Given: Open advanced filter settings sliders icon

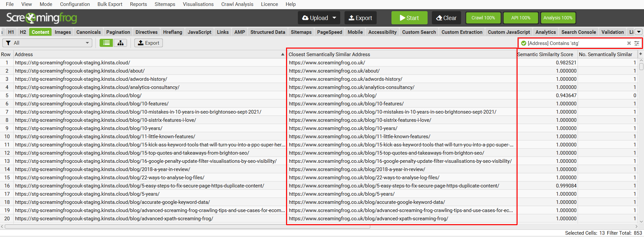Looking at the screenshot, I should 636,43.
